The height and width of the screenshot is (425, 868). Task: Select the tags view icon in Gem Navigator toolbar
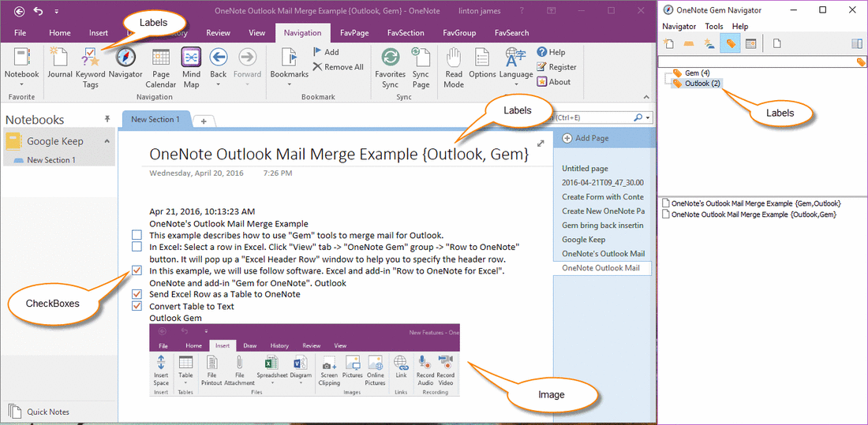click(x=730, y=43)
